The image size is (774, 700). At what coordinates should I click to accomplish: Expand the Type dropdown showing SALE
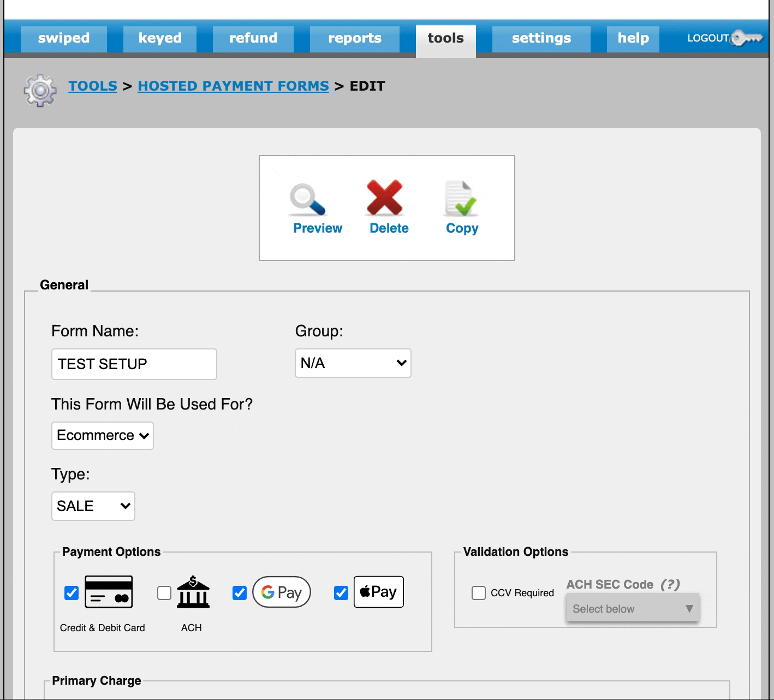point(93,506)
